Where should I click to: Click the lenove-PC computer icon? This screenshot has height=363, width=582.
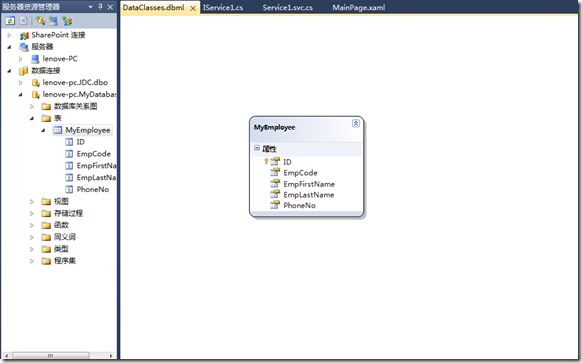tap(35, 59)
